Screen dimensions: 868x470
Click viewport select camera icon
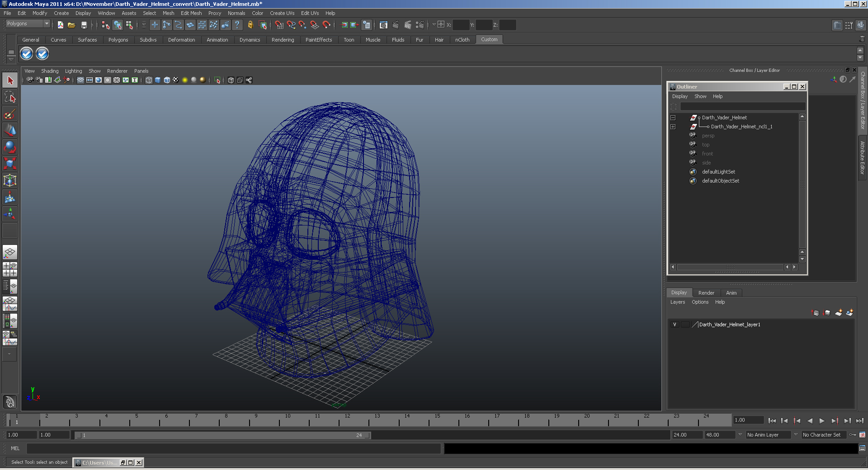tap(30, 80)
